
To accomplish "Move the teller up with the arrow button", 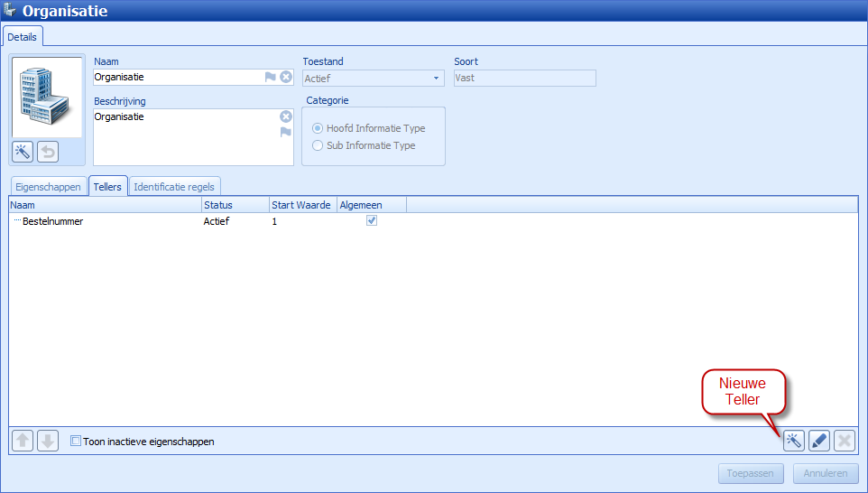I will click(x=23, y=441).
